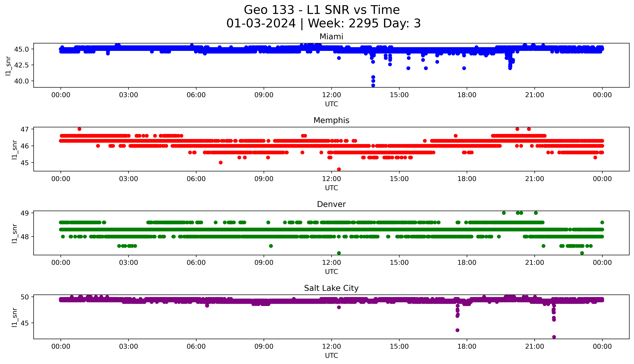Click the Memphis red point at 47 before 03:00

pyautogui.click(x=80, y=129)
